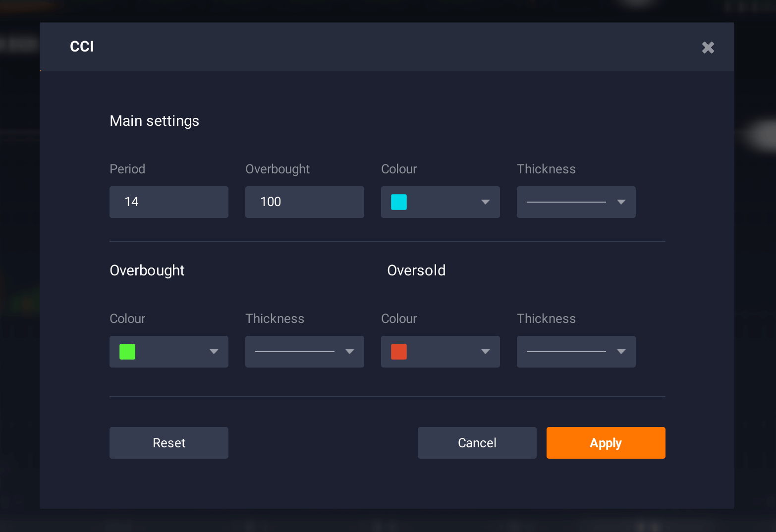Open the Oversold Thickness dropdown arrow
The width and height of the screenshot is (776, 532).
[x=621, y=352]
